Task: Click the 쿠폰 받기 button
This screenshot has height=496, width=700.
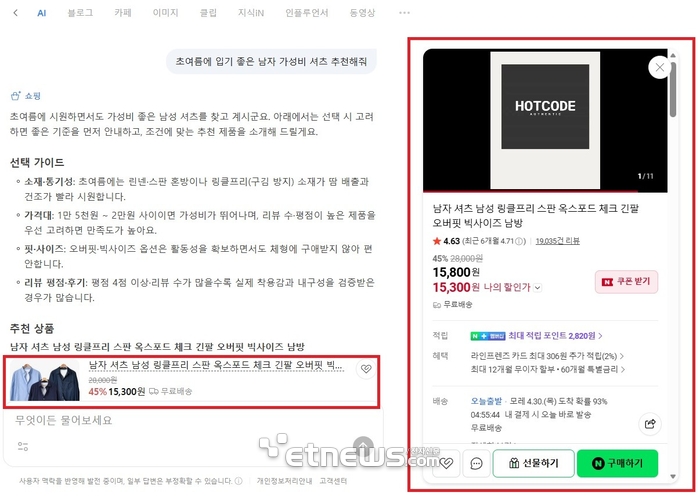Action: tap(626, 282)
